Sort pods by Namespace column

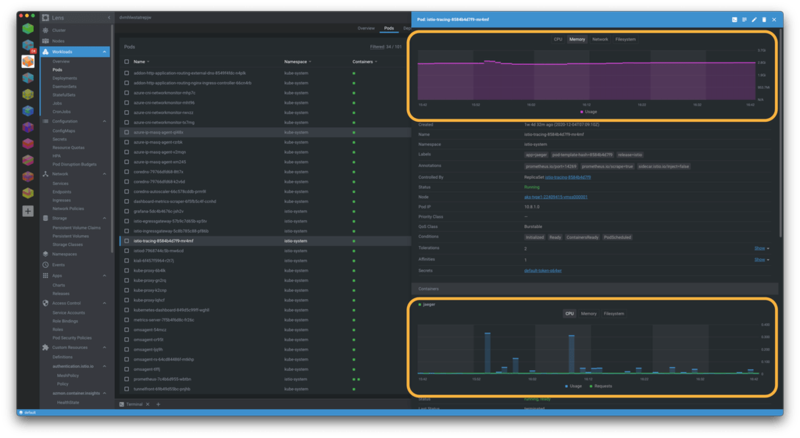tap(297, 62)
